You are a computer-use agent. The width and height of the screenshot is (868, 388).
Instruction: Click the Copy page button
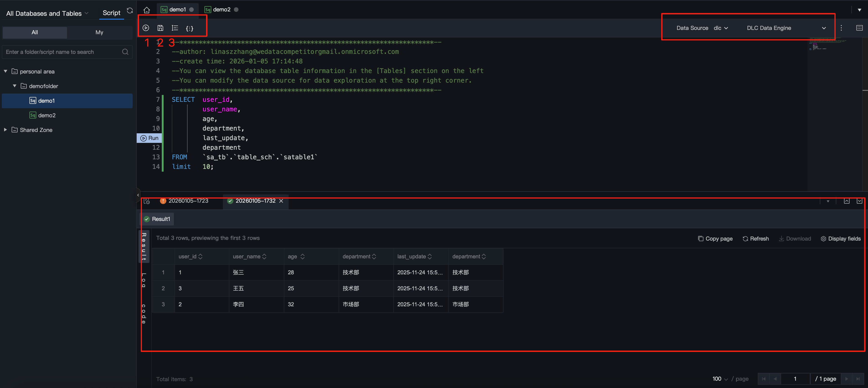(x=715, y=239)
